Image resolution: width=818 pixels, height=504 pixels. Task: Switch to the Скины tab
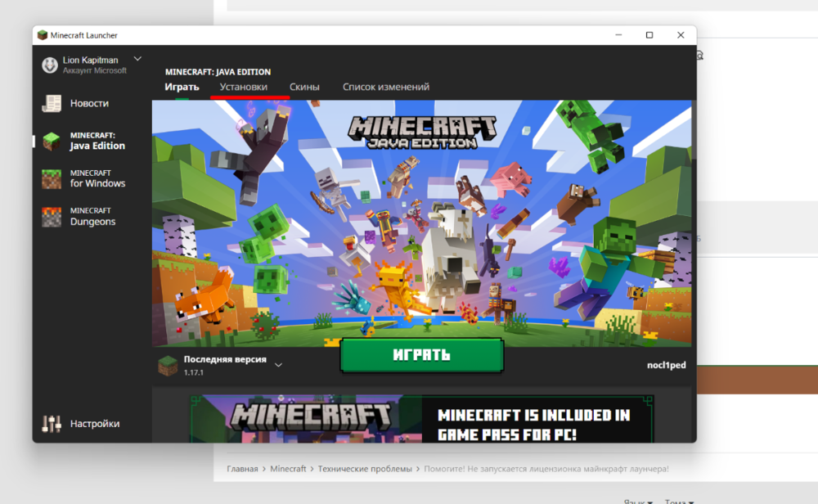pyautogui.click(x=304, y=87)
